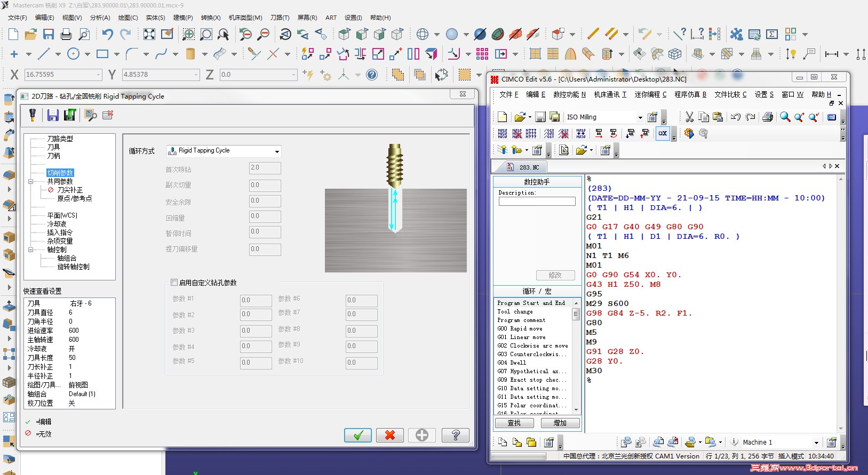Screen dimensions: 868x475
Task: Enable custom drill parameters checkbox
Action: 174,283
